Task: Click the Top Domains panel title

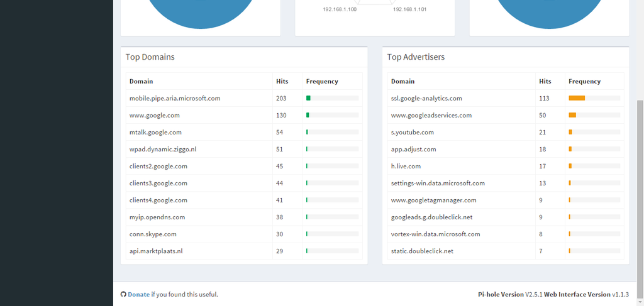Action: (150, 57)
